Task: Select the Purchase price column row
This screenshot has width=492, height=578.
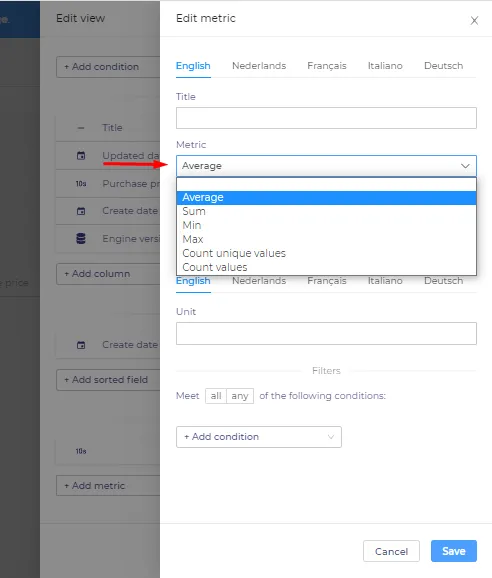Action: point(108,184)
